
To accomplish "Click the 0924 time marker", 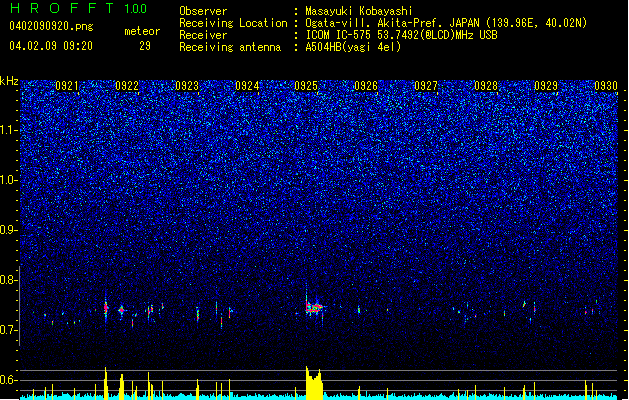I will 247,86.
